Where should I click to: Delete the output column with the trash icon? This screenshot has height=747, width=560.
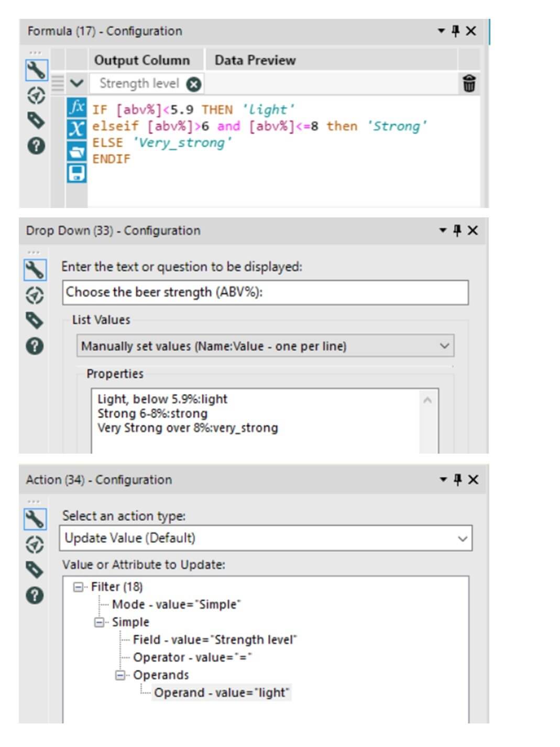pos(468,84)
